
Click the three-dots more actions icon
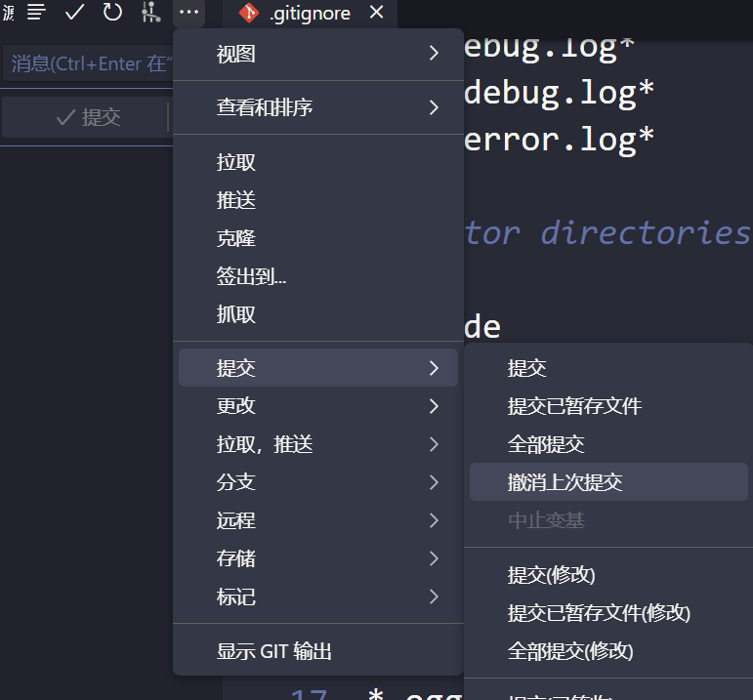(x=188, y=12)
